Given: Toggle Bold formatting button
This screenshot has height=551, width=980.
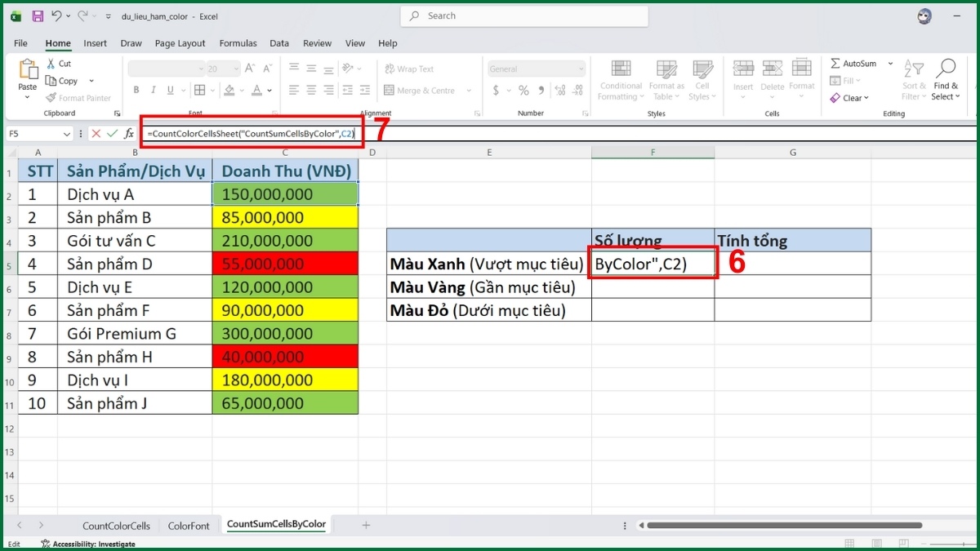Looking at the screenshot, I should tap(136, 91).
